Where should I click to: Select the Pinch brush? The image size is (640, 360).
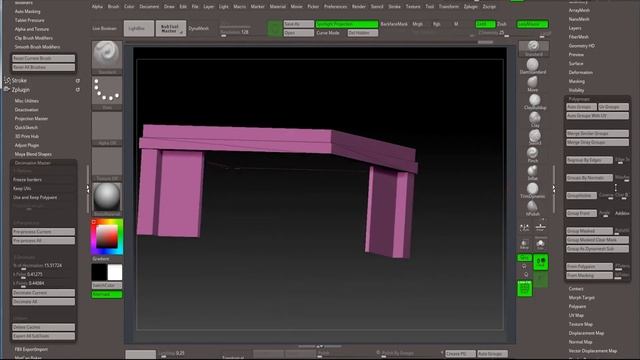coord(533,155)
